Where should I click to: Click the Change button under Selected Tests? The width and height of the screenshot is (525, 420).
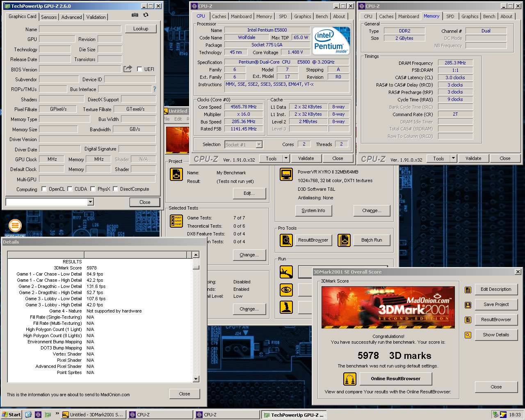point(249,255)
